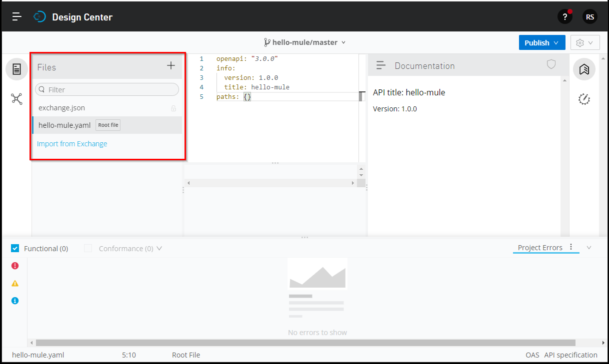The image size is (609, 364).
Task: Click the lock icon next to exchange.json
Action: pos(173,107)
